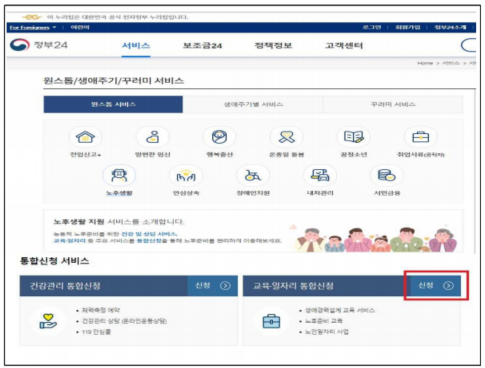Screen dimensions: 485x368
Task: Open the 정부24소개 link
Action: coord(450,27)
